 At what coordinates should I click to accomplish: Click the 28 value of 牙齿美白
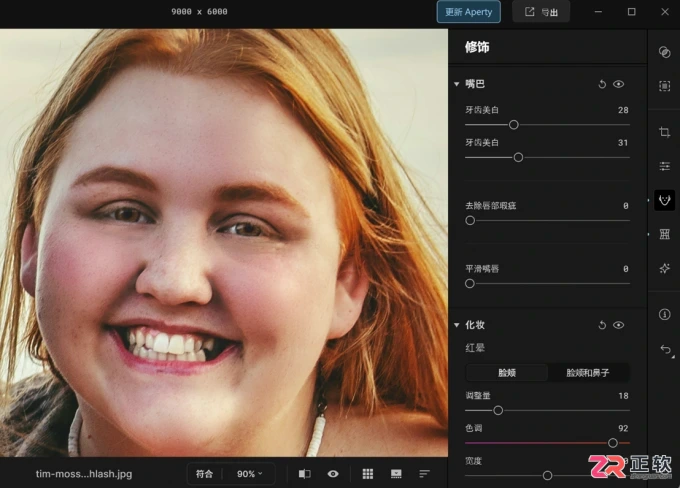(623, 110)
